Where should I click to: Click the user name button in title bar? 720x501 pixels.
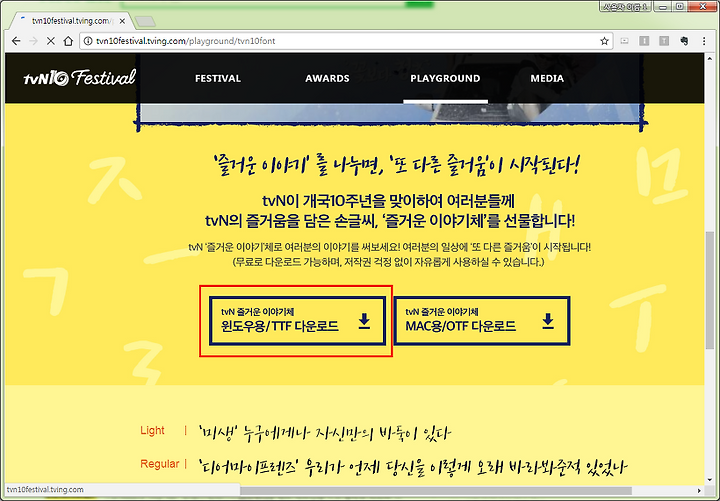point(624,6)
